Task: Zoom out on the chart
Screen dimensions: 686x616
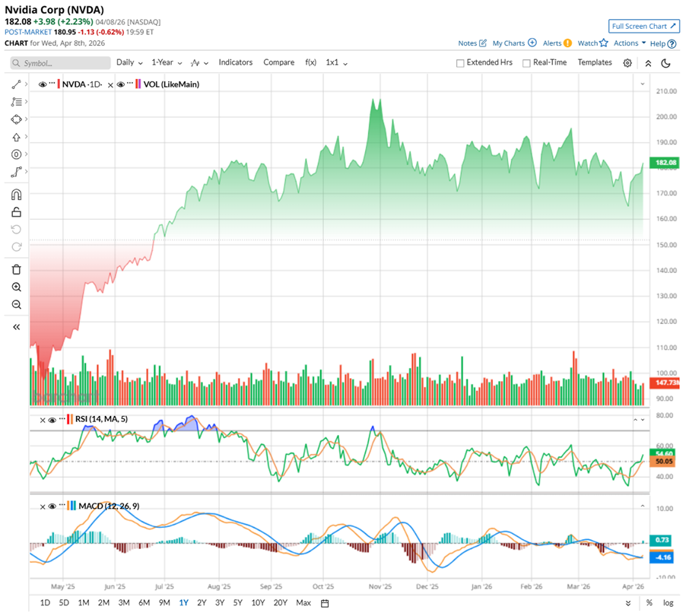Action: pyautogui.click(x=16, y=304)
